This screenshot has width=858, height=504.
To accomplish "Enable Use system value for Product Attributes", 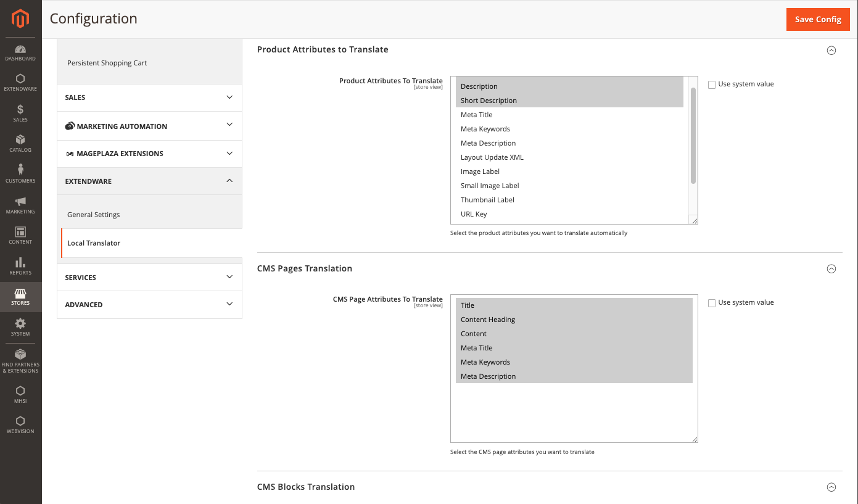I will [712, 85].
